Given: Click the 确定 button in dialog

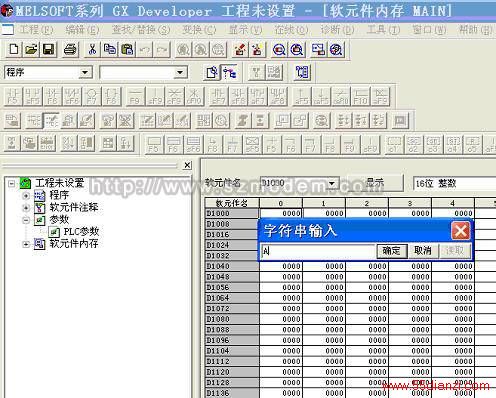Looking at the screenshot, I should [392, 251].
